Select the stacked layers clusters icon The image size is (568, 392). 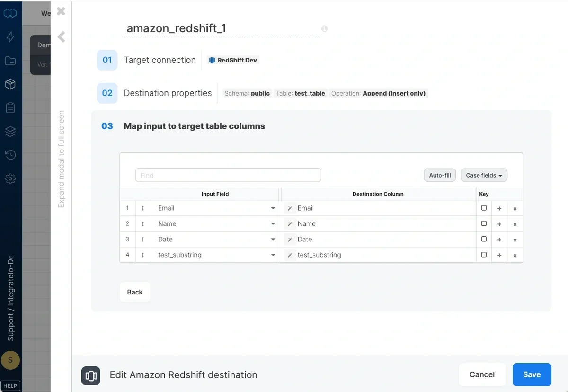coord(10,132)
